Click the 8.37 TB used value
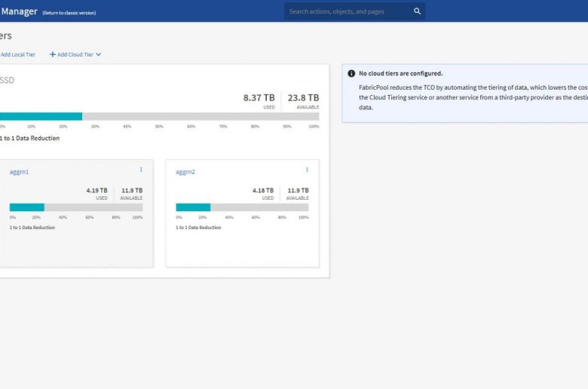The width and height of the screenshot is (588, 389). tap(259, 98)
